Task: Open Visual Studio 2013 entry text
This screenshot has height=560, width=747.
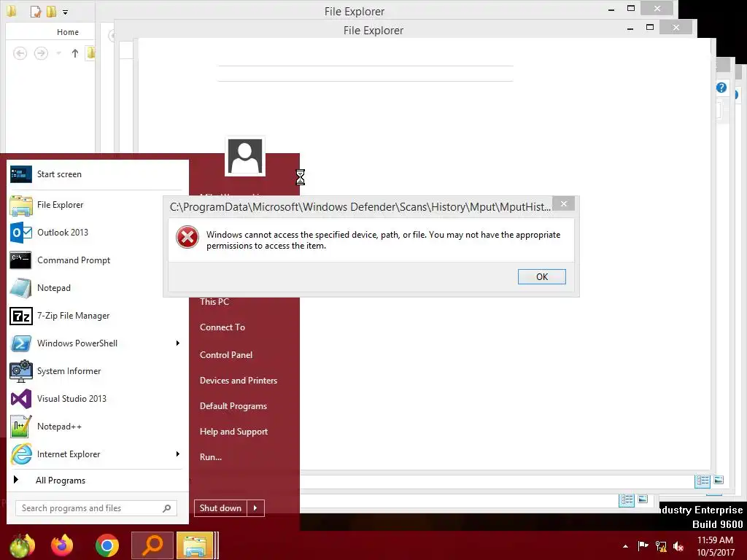Action: click(x=72, y=399)
